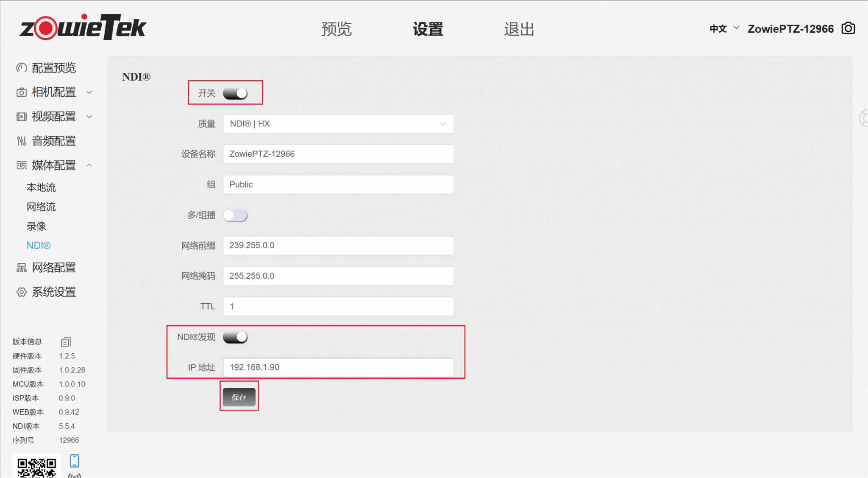Click the 版本信息 label

point(27,342)
